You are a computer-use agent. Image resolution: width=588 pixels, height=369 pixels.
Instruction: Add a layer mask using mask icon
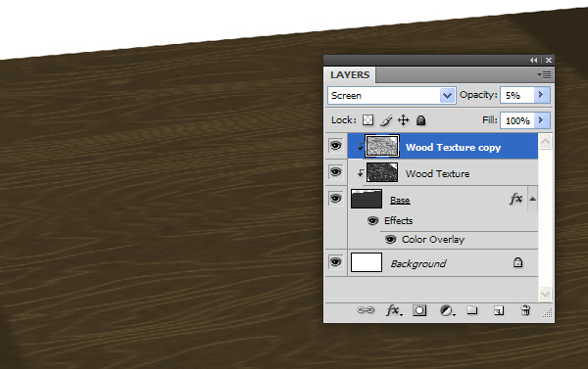click(419, 310)
